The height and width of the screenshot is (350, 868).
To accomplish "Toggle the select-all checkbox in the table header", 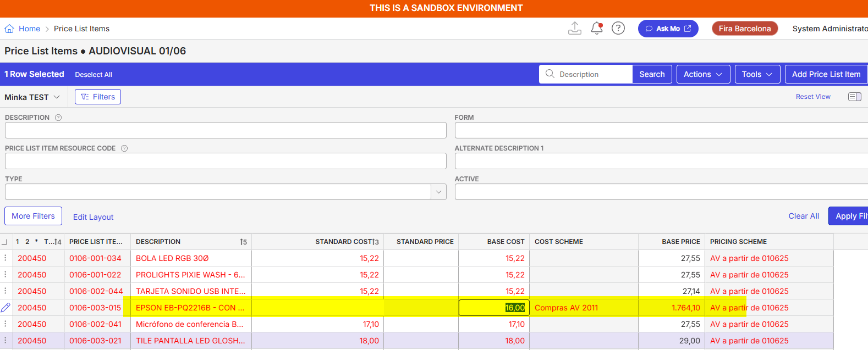I will click(x=5, y=242).
